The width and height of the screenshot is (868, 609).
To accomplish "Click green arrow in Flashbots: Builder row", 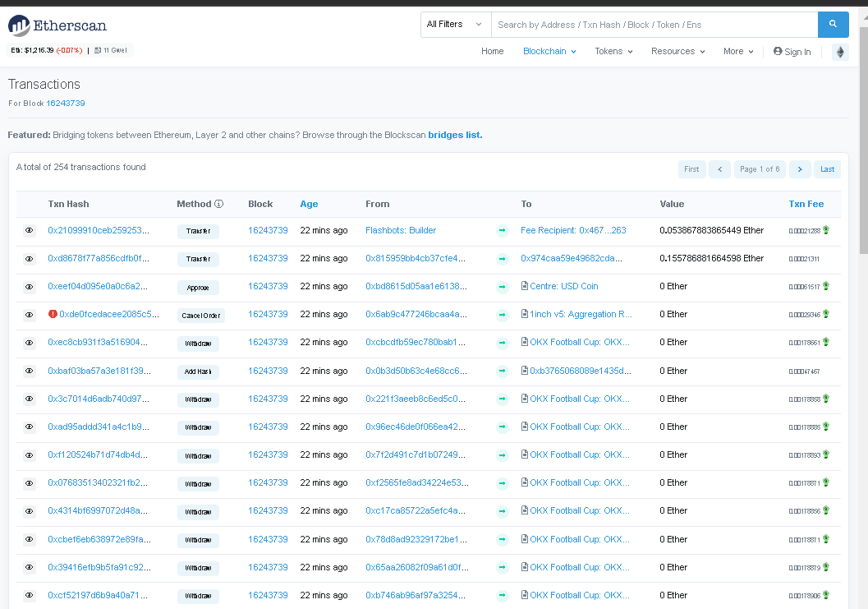I will coord(502,230).
